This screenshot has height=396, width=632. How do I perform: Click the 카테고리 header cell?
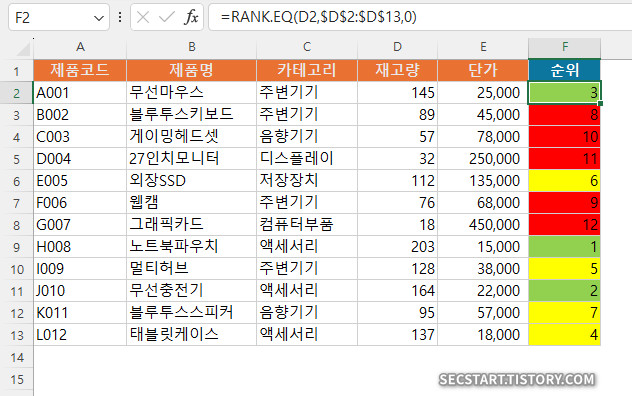307,71
